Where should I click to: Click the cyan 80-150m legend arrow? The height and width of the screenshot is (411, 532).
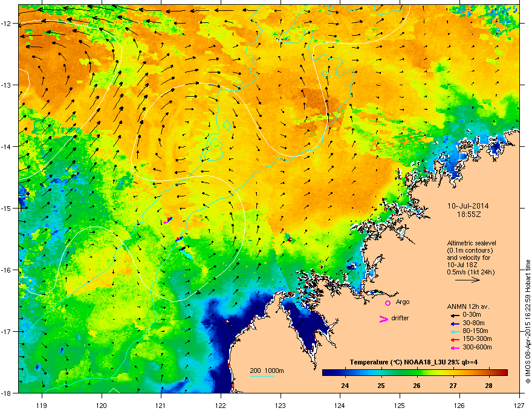[x=455, y=332]
